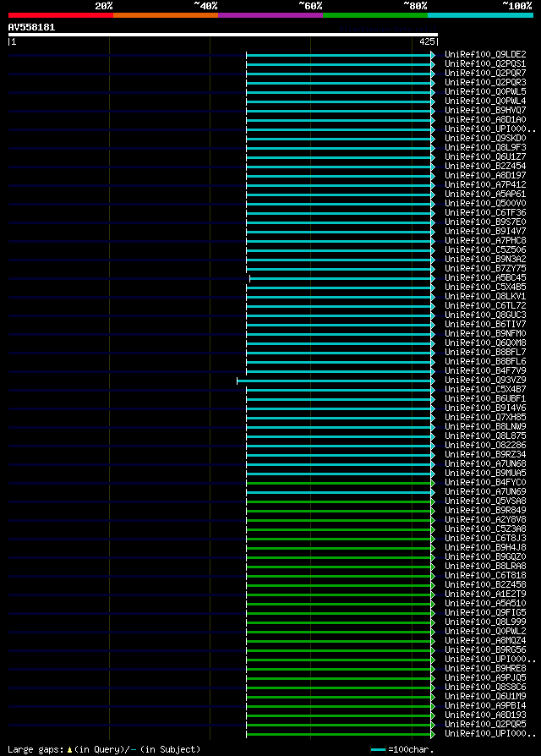Select the UniRef100_Q5VSA8 label
541x756 pixels.
[x=485, y=501]
